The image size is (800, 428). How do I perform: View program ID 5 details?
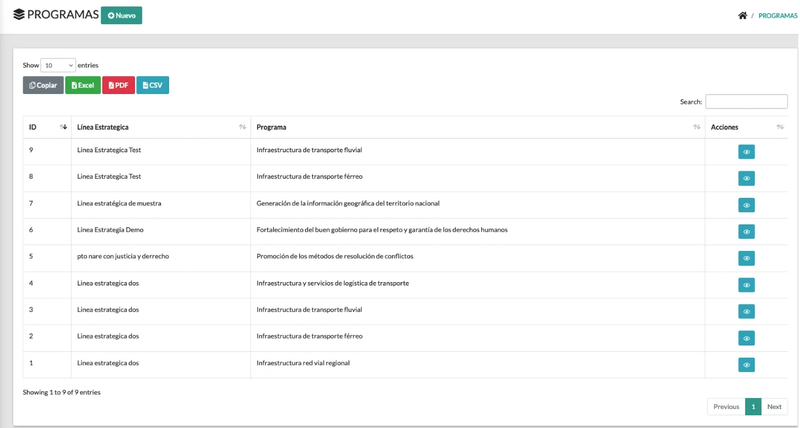746,258
